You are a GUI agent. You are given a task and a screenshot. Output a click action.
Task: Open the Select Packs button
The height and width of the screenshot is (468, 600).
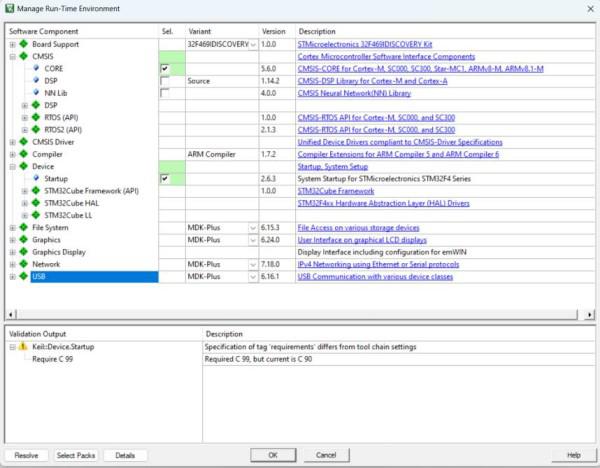pos(76,455)
